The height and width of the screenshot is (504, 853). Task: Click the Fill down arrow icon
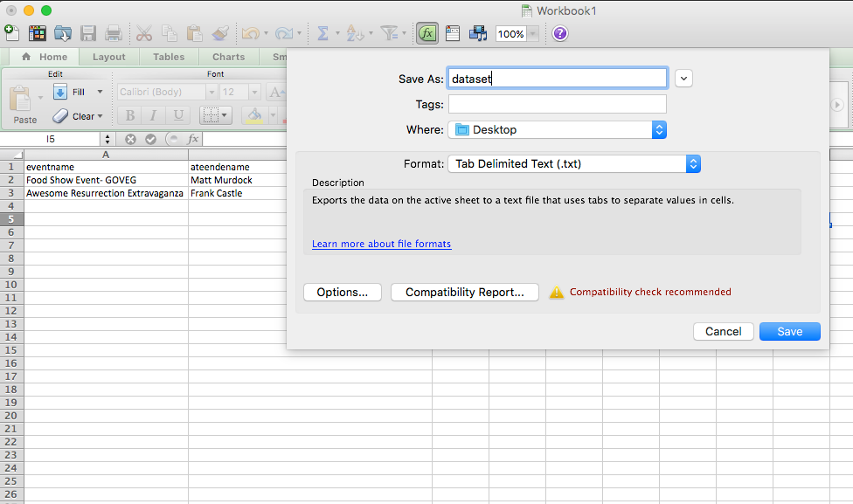[59, 92]
